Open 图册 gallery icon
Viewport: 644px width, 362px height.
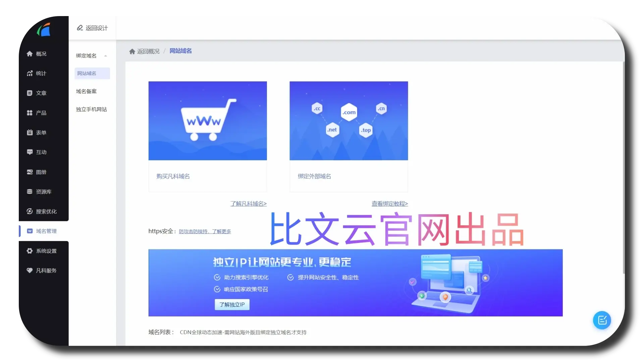click(30, 172)
